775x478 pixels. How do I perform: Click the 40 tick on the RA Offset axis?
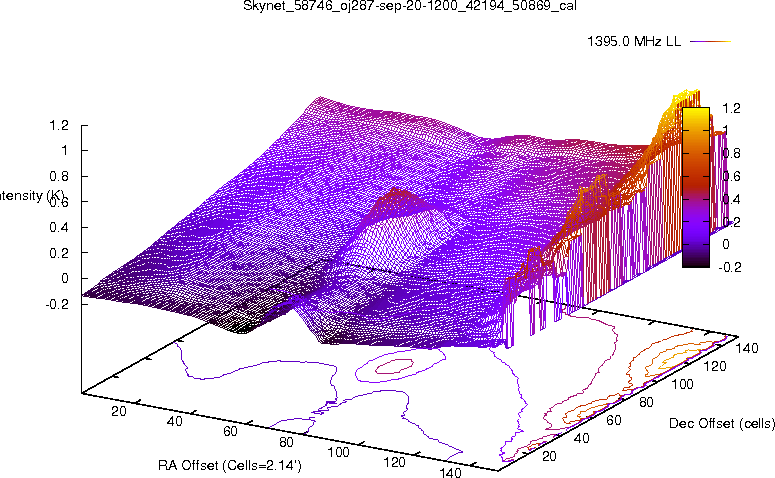pyautogui.click(x=174, y=422)
